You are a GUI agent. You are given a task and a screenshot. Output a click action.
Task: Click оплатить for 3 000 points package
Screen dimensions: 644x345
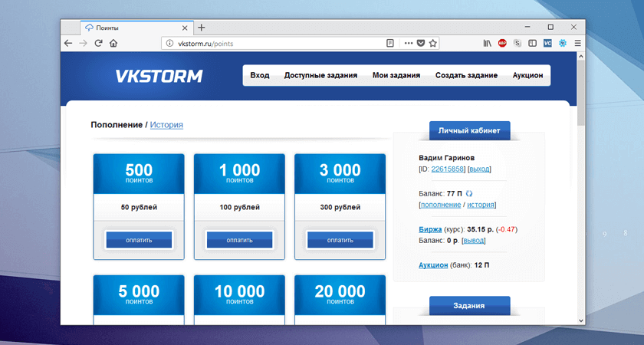tap(340, 240)
